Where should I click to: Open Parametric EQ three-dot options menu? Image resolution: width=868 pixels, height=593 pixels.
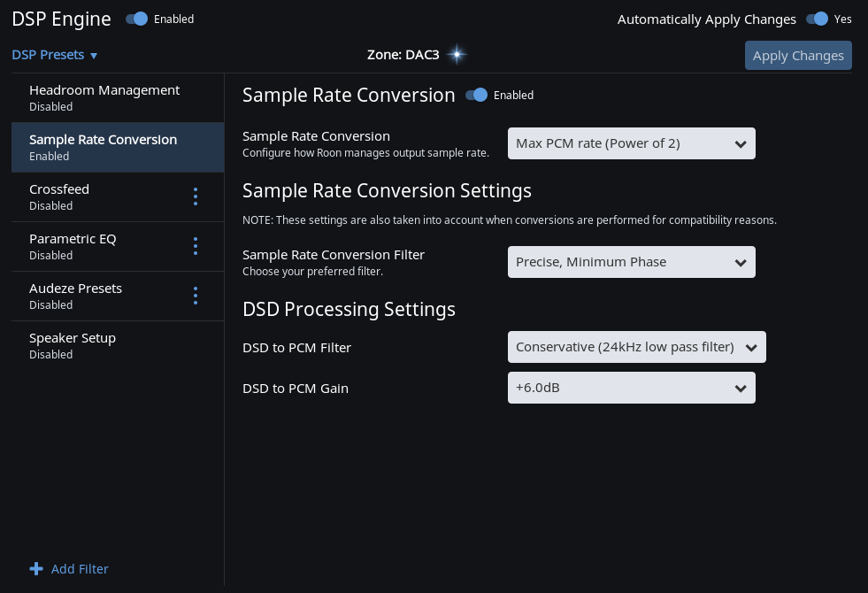[x=196, y=246]
